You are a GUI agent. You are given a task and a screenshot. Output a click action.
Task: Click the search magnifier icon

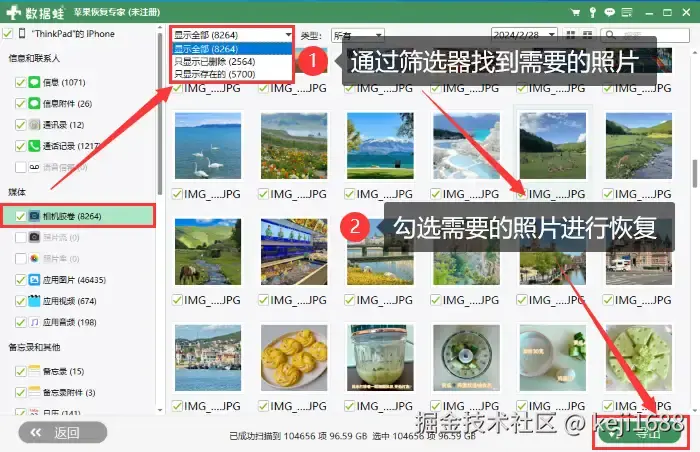click(x=611, y=35)
